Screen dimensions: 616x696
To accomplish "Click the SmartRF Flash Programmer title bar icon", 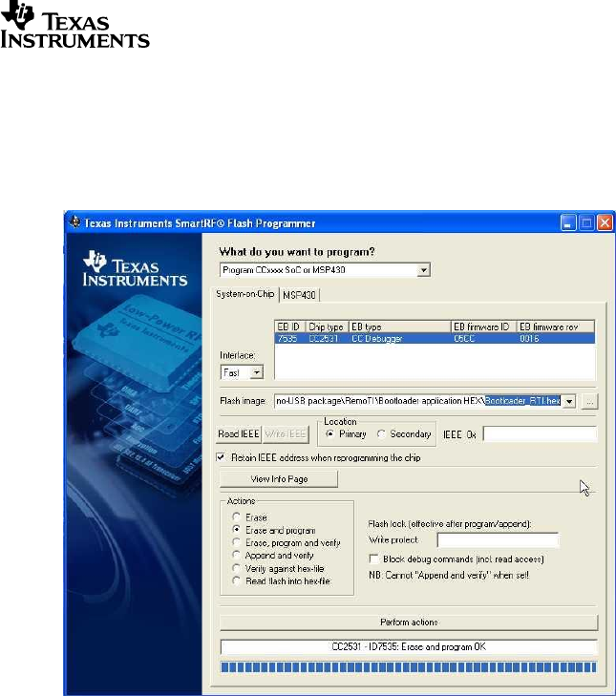I will [x=75, y=221].
